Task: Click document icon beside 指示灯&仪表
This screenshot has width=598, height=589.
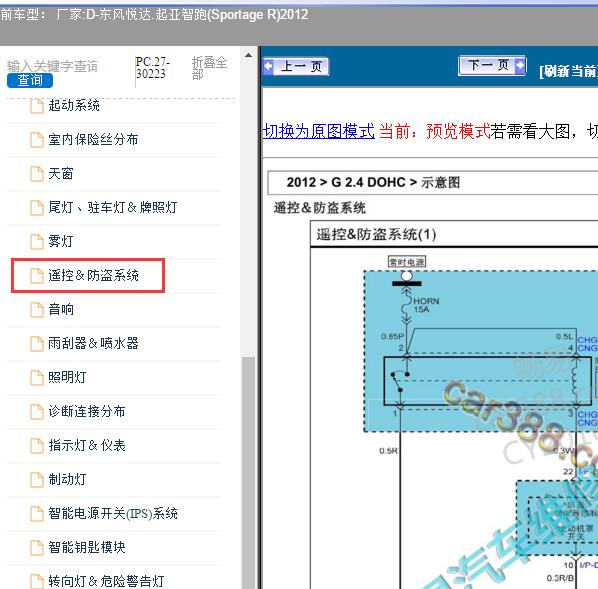Action: point(37,445)
